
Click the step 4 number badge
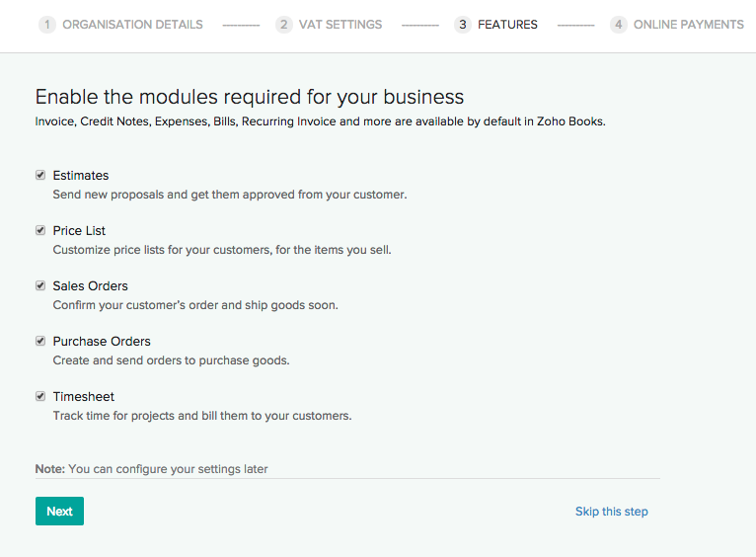(x=618, y=25)
